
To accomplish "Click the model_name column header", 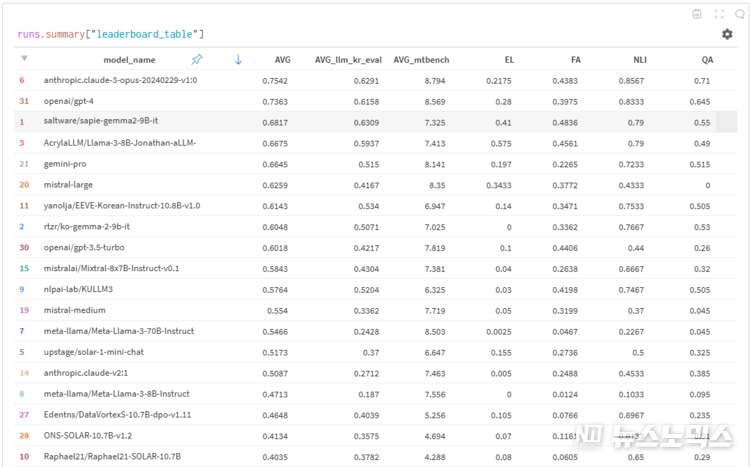I will (129, 60).
